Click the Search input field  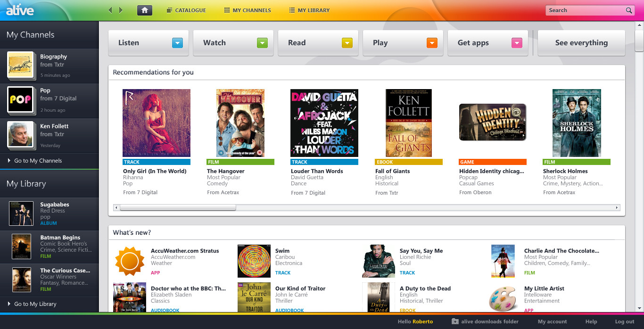[585, 10]
